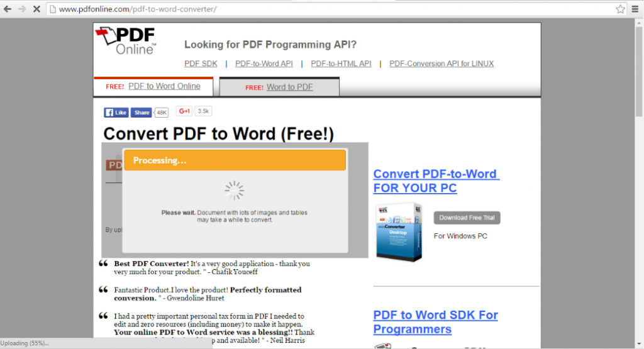Click the scrollbar up arrow

(639, 23)
